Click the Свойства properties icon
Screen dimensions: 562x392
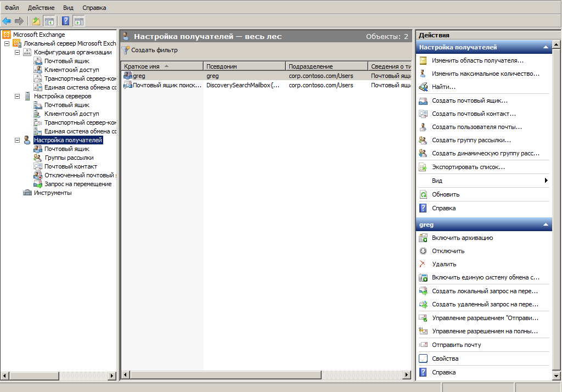click(423, 359)
